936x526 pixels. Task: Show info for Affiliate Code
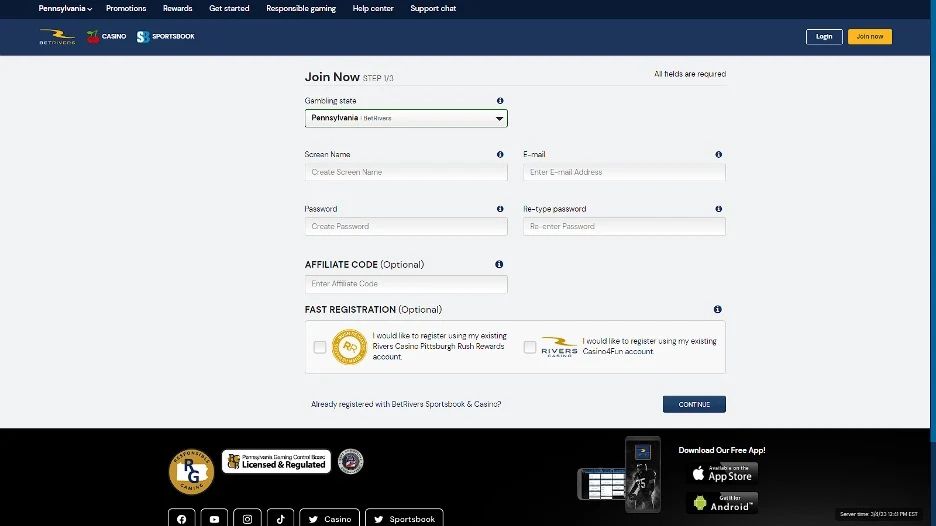pyautogui.click(x=499, y=264)
